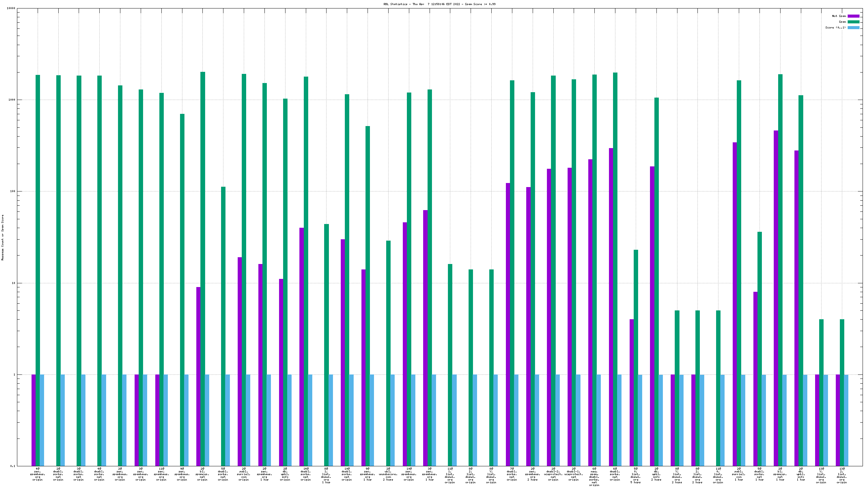Image resolution: width=868 pixels, height=488 pixels.
Task: Click the db.wpbl.info 2 hops x-axis label
Action: [x=656, y=474]
